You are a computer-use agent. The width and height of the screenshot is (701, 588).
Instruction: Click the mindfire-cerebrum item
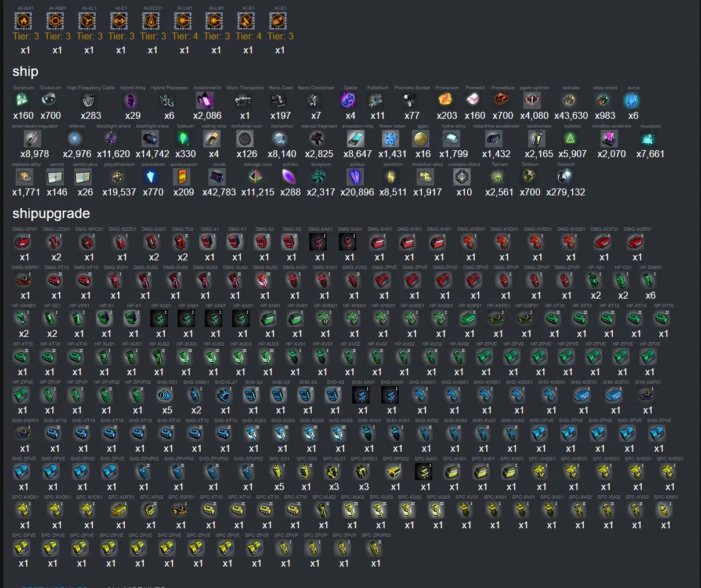[610, 139]
